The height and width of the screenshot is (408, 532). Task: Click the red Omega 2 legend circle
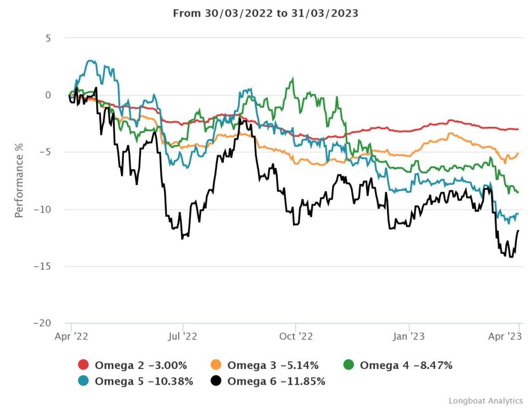[84, 365]
